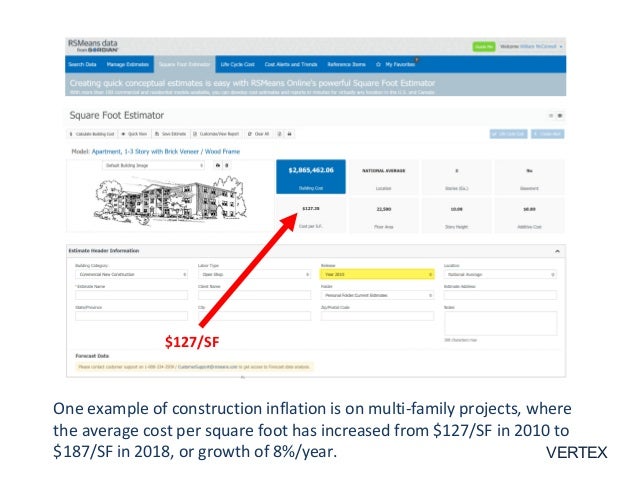638x479 pixels.
Task: Open Customize/View Report from the toolbar
Action: (x=216, y=134)
